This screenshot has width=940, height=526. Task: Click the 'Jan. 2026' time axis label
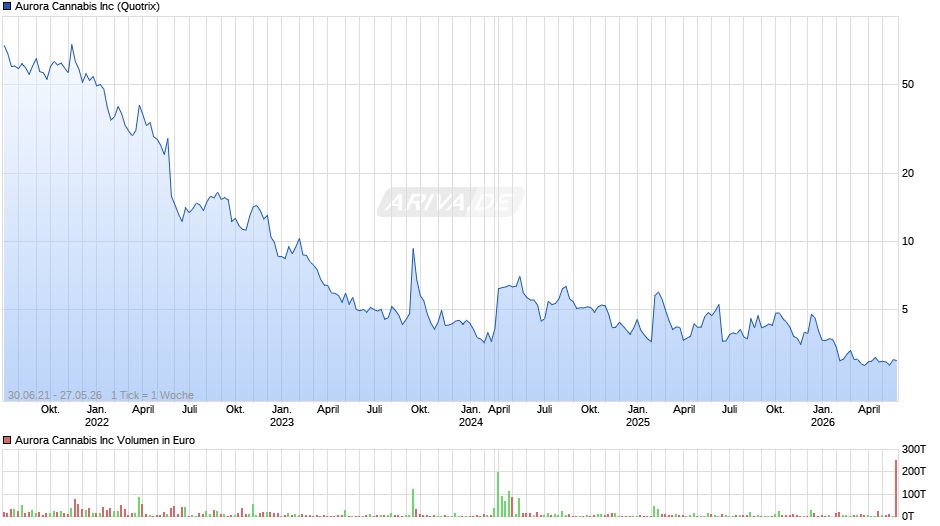822,416
